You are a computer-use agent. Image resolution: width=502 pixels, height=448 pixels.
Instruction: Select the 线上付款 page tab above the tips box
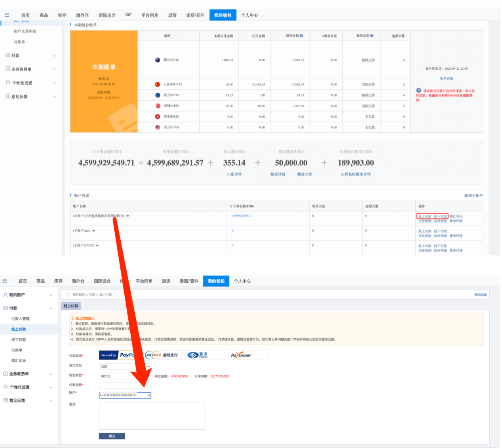tap(71, 306)
